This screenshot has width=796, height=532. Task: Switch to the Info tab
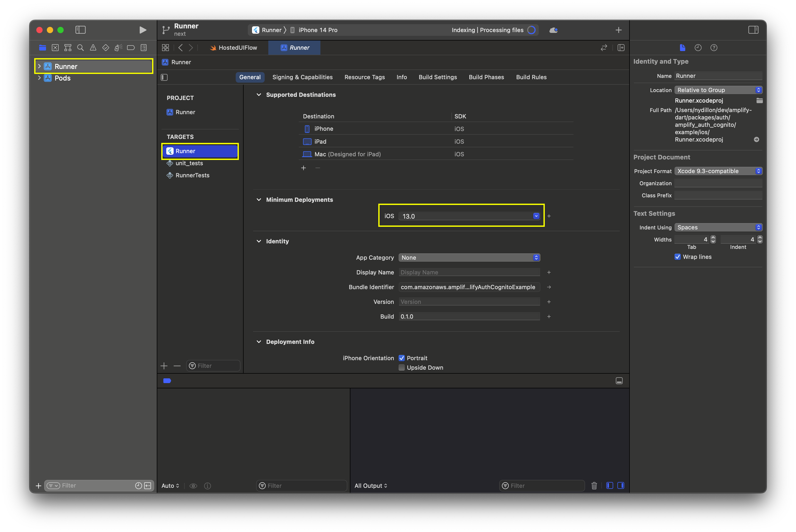[x=402, y=77]
